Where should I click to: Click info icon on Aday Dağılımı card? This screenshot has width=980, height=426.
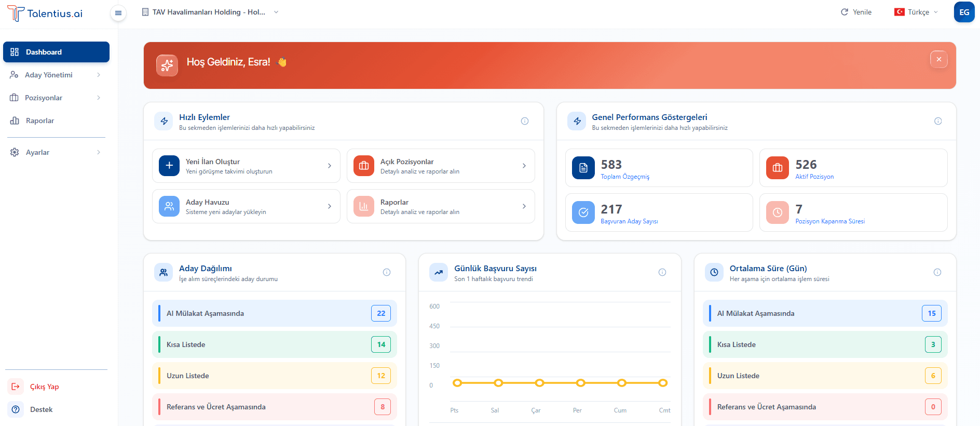tap(387, 272)
